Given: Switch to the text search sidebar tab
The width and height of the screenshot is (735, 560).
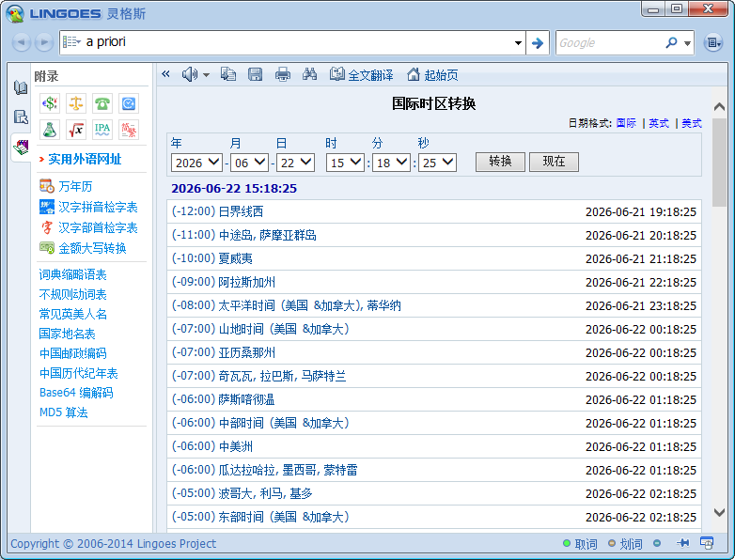Looking at the screenshot, I should click(x=20, y=117).
